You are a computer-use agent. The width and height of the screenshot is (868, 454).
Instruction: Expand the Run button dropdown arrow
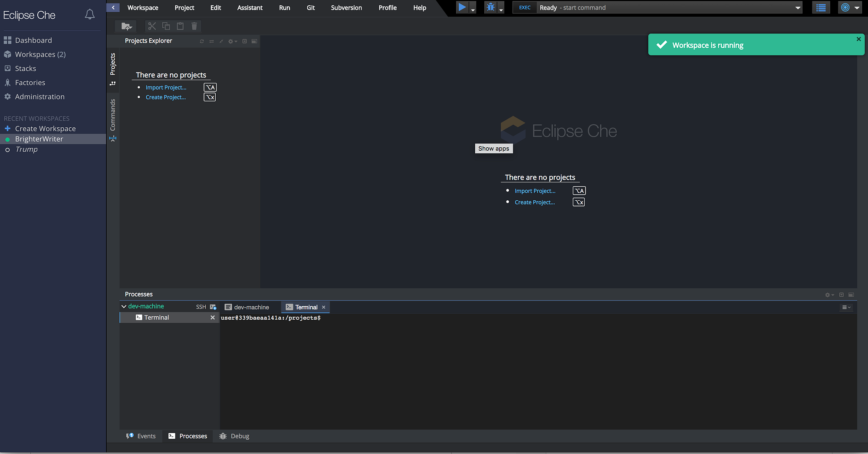[473, 9]
